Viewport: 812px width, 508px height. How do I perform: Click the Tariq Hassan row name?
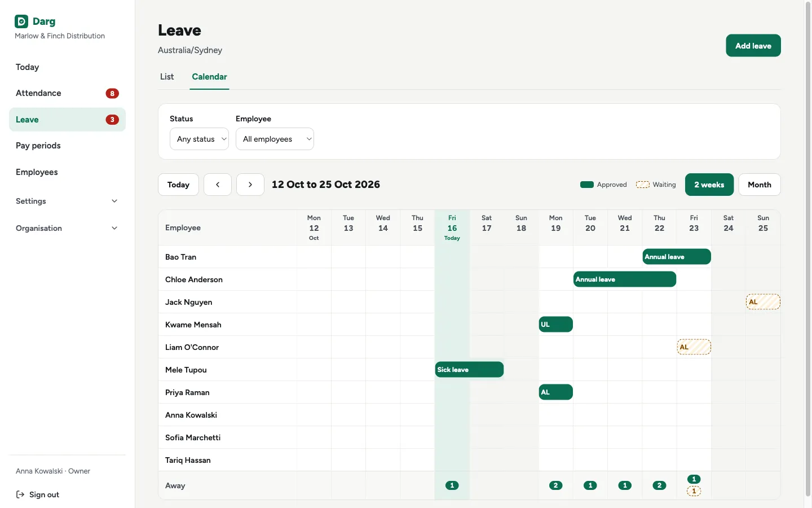pyautogui.click(x=188, y=460)
